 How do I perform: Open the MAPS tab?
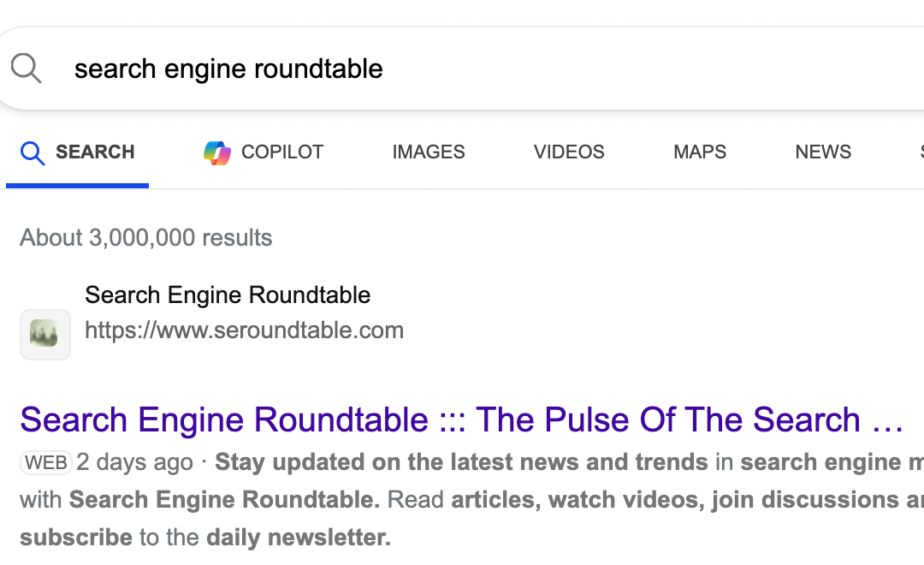point(699,152)
